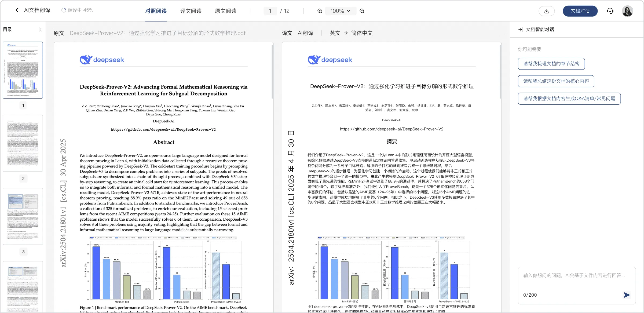The height and width of the screenshot is (313, 644).
Task: Open the 100% zoom level dropdown
Action: pos(340,11)
